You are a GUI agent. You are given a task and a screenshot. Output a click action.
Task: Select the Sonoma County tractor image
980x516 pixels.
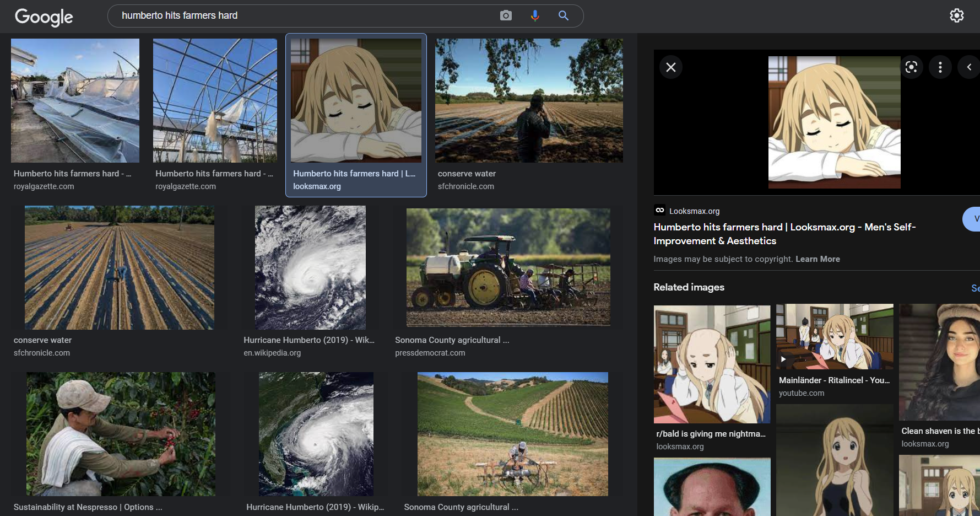click(x=508, y=267)
